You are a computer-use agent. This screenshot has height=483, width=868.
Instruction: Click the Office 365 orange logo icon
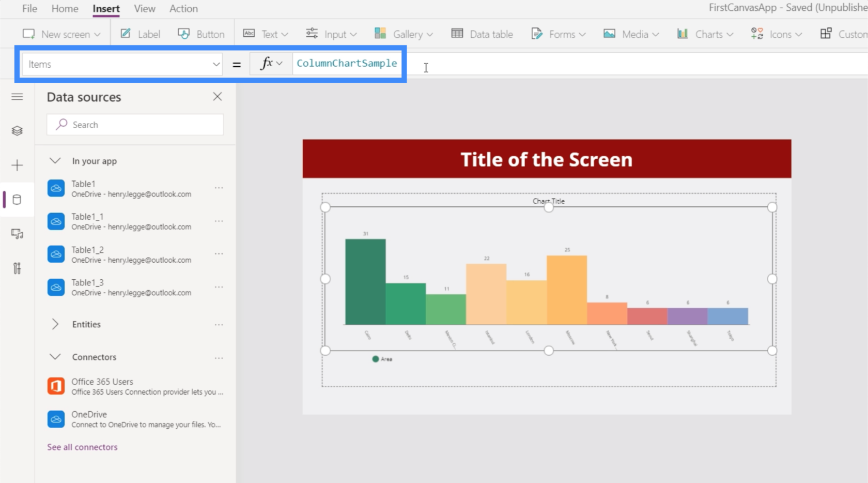pos(56,386)
